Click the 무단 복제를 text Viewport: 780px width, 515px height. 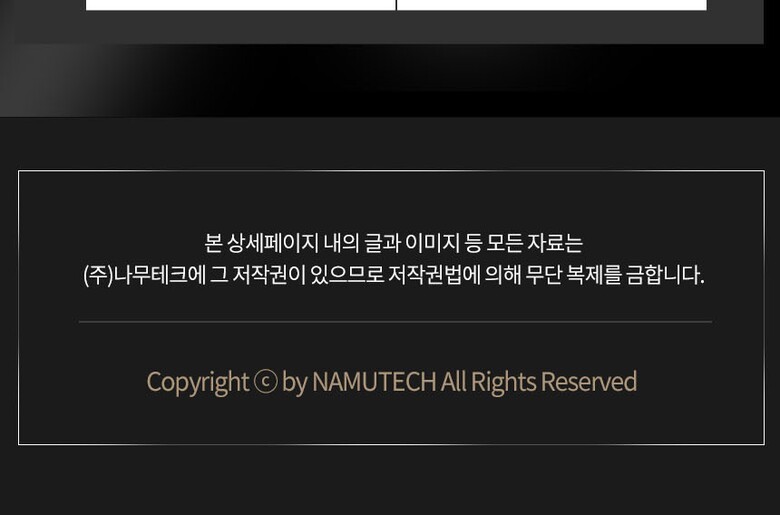pos(574,275)
